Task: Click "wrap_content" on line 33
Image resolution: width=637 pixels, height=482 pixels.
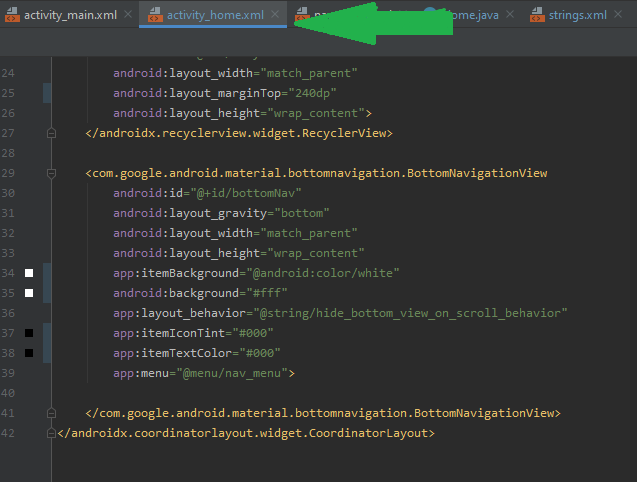Action: point(316,253)
